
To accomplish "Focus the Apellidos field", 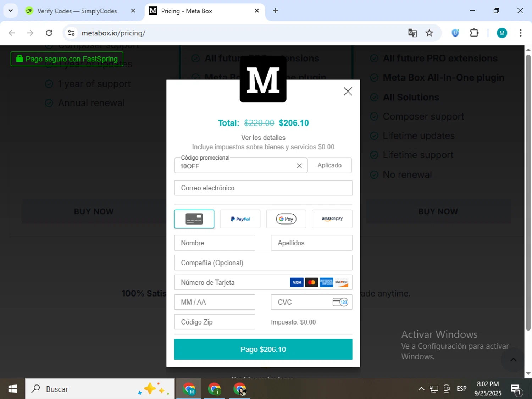I will pos(312,243).
